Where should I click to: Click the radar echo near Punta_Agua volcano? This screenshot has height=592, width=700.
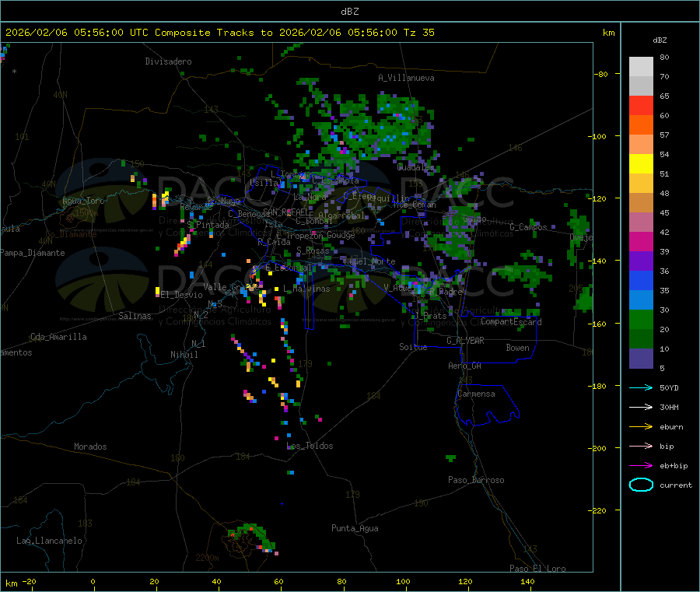(x=252, y=538)
